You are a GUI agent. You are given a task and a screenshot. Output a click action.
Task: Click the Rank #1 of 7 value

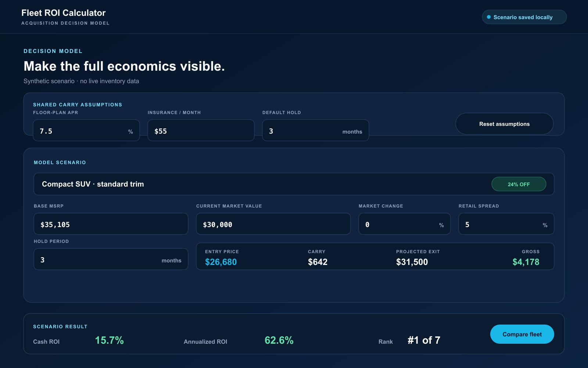coord(424,340)
